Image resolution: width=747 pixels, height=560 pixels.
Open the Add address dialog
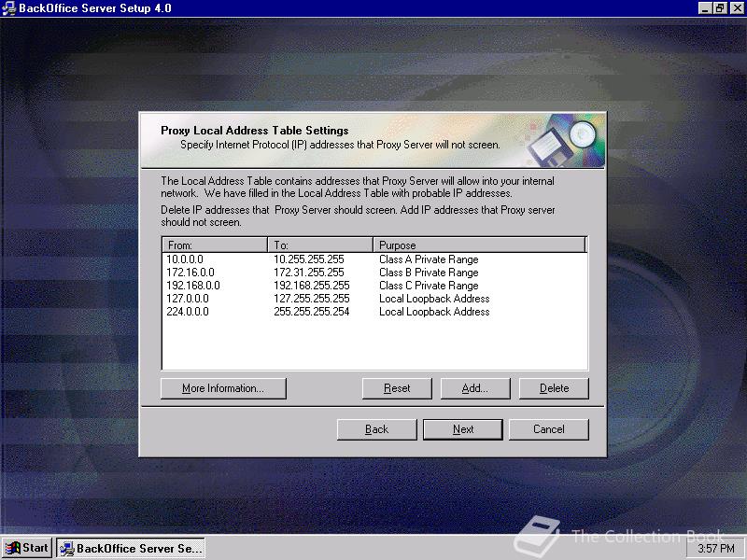click(475, 388)
